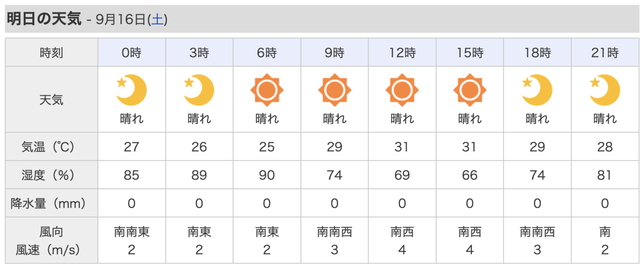Click the 気温（℃） row label
Viewport: 644px width, 269px height.
pyautogui.click(x=51, y=147)
